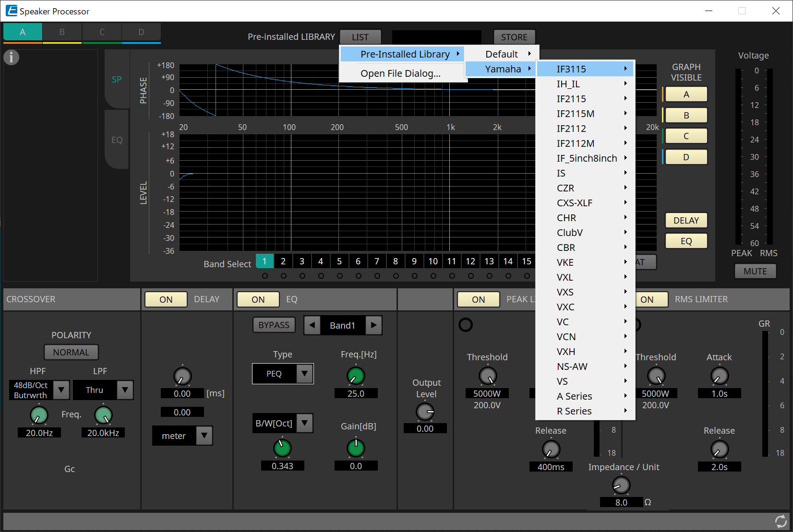
Task: Adjust the Output Level knob
Action: coord(425,411)
